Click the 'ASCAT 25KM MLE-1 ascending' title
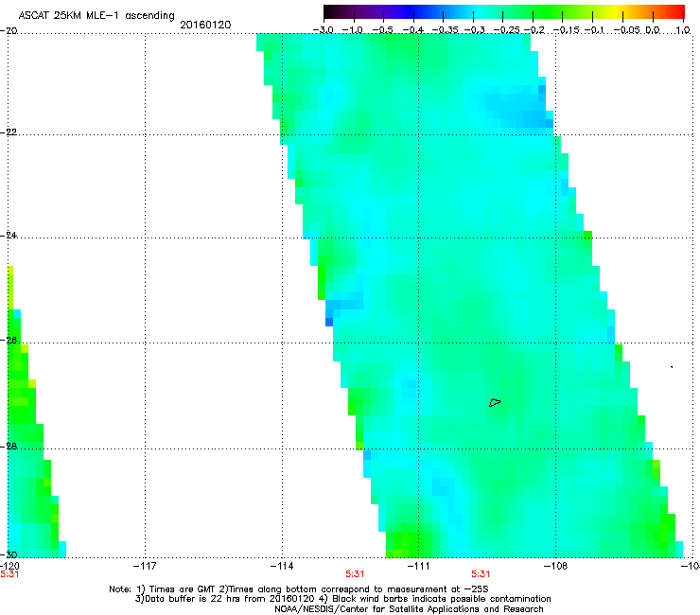Screen dimensions: 700x615 pyautogui.click(x=96, y=16)
